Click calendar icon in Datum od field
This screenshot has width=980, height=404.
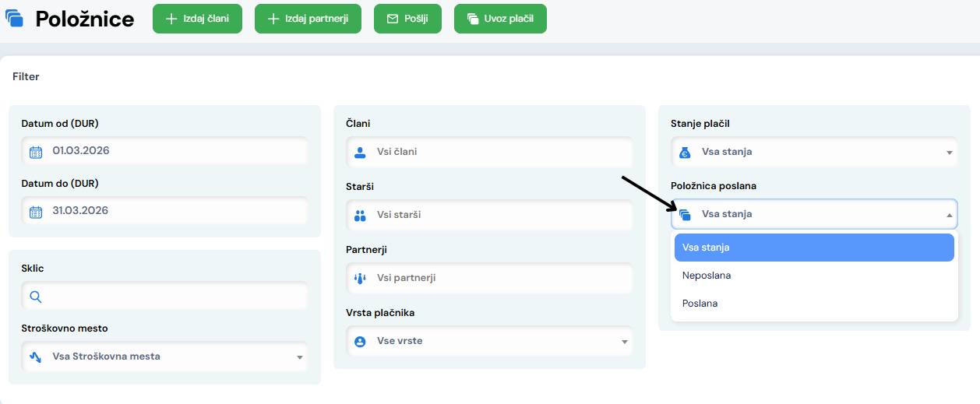coord(35,152)
